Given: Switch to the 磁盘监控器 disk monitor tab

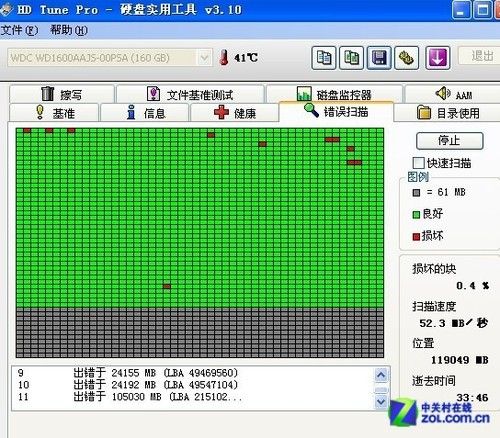Looking at the screenshot, I should (334, 94).
